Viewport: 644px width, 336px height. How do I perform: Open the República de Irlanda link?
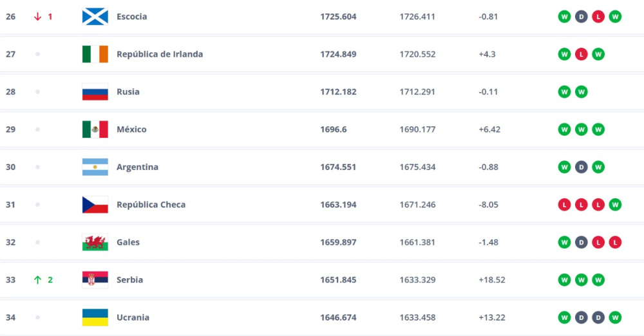(160, 54)
